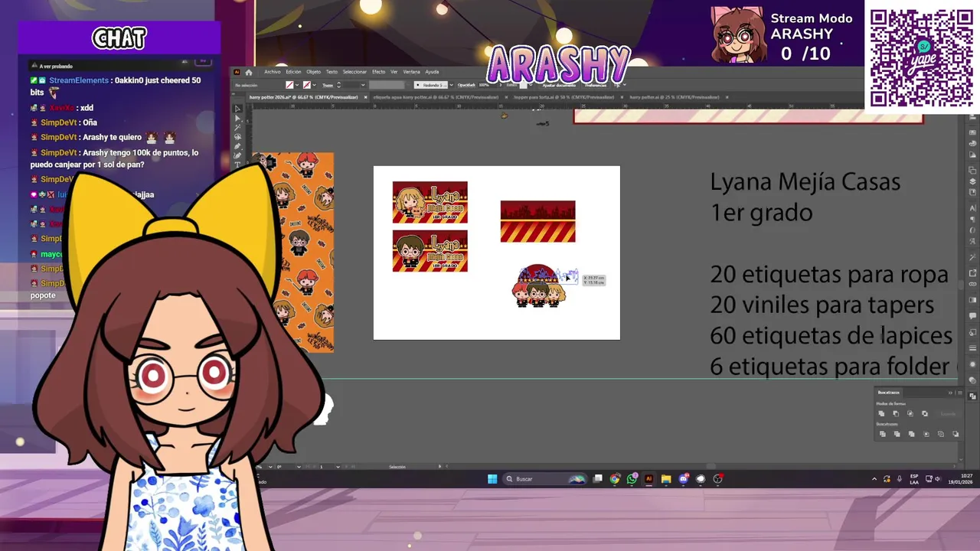Open Discord from the taskbar
The height and width of the screenshot is (551, 980).
click(x=683, y=479)
